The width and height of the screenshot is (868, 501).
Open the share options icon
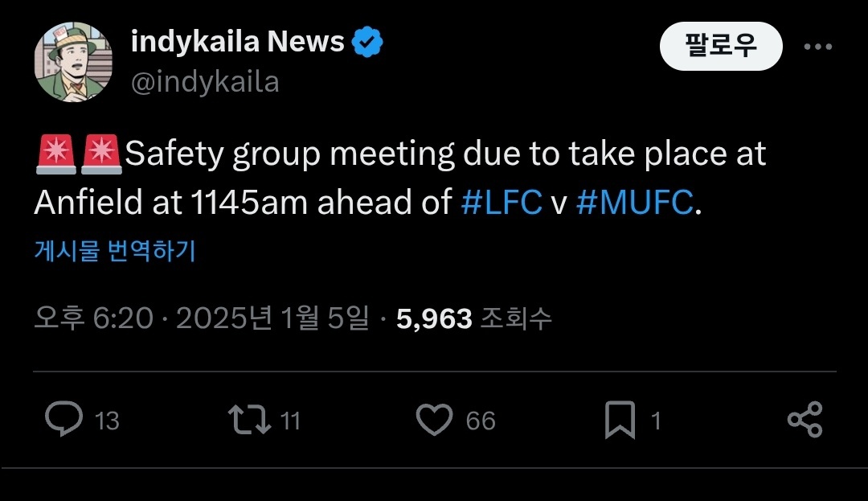805,420
